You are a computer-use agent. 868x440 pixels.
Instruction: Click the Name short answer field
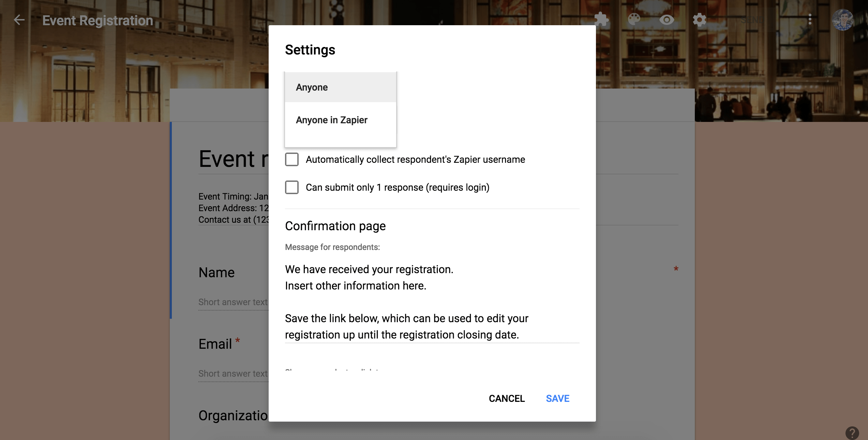[x=233, y=302]
